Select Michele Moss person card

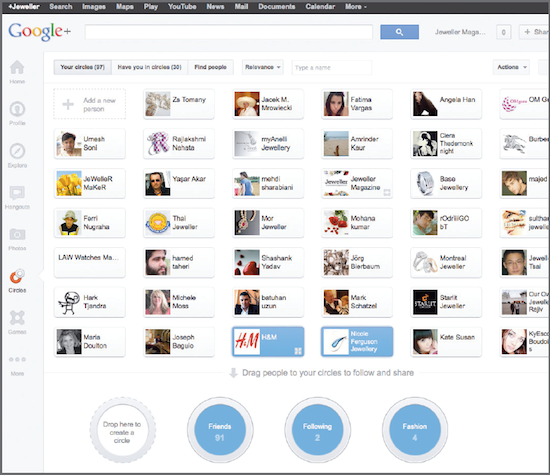[179, 302]
